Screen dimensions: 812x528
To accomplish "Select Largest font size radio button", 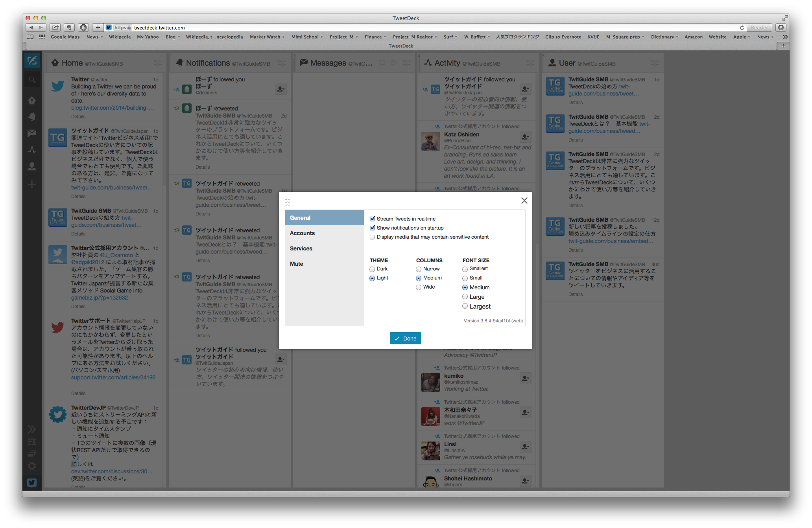I will [x=465, y=306].
